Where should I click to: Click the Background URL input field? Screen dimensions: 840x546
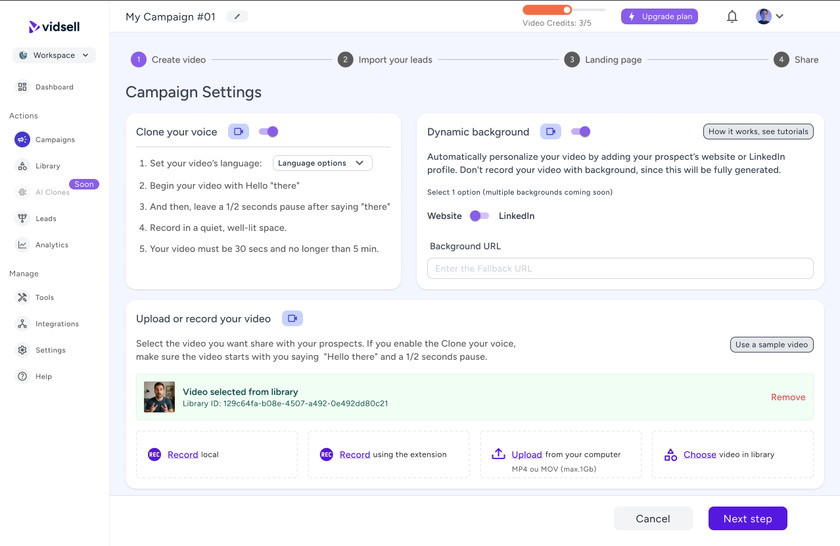click(620, 269)
